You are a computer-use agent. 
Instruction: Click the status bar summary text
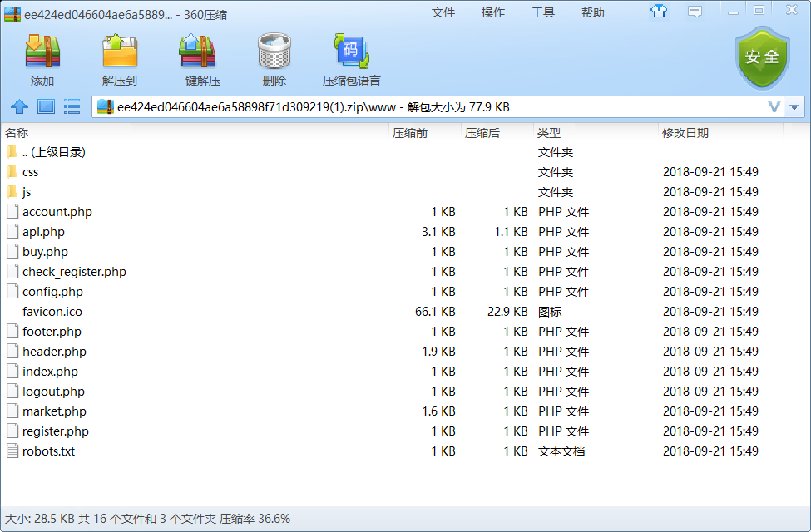pos(147,519)
